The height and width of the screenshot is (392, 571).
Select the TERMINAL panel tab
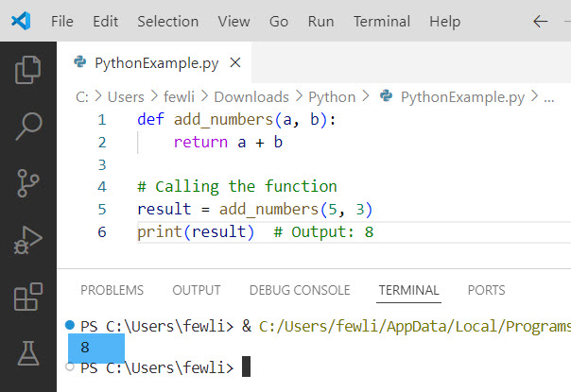[409, 290]
